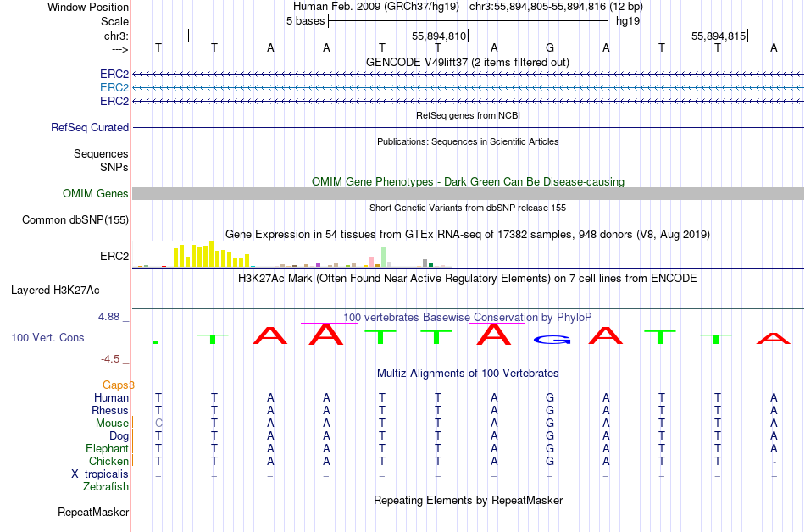
Task: Open the H3K27Ac Mark track title
Action: [468, 279]
